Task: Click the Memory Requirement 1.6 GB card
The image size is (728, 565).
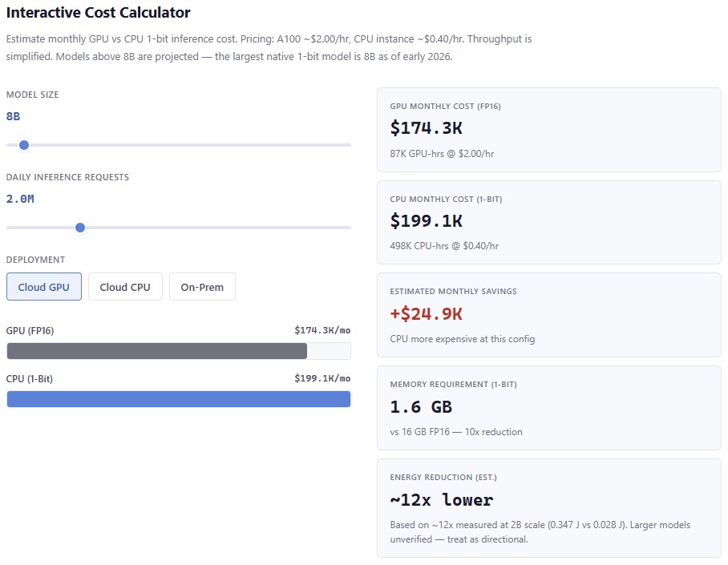Action: [x=548, y=408]
